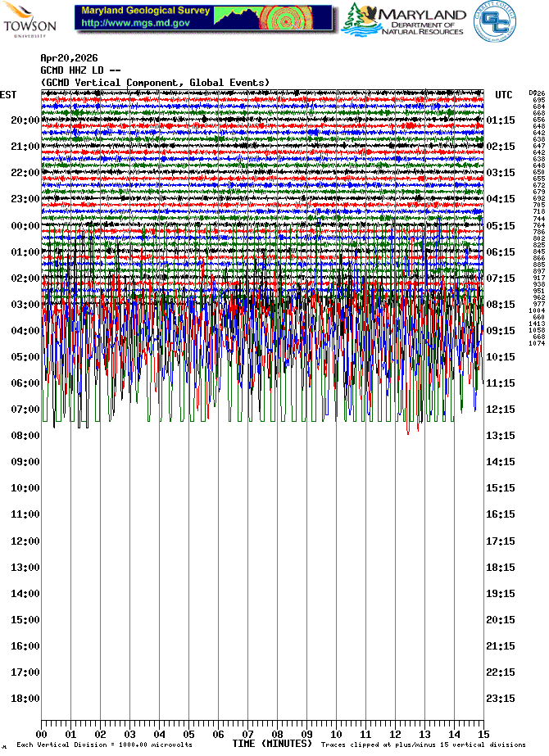The image size is (549, 756).
Task: Click the Maryland Geological Survey banner title
Action: tap(146, 11)
